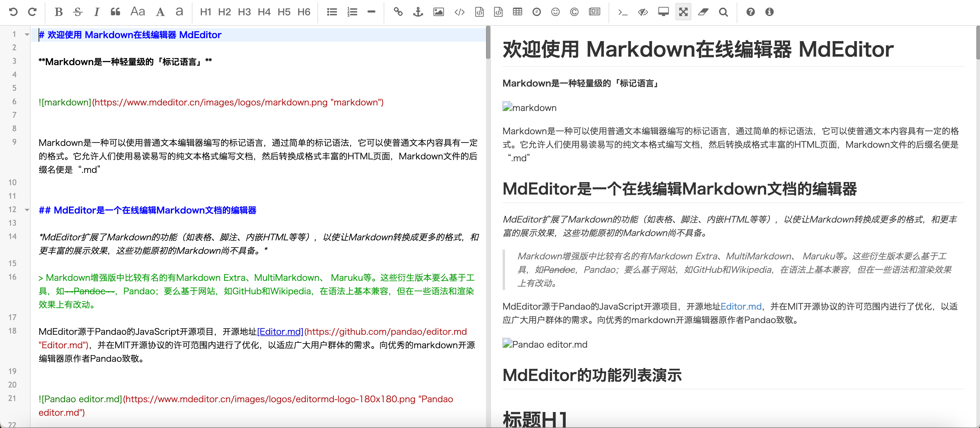Click the eraser clear icon
The image size is (980, 428).
pos(703,12)
